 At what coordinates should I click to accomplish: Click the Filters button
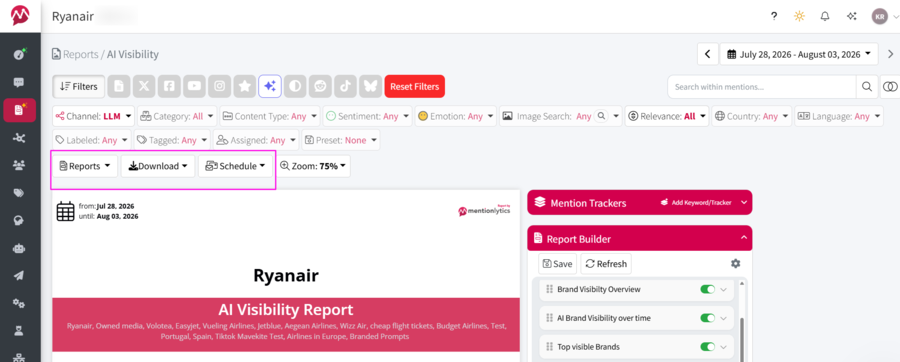79,87
